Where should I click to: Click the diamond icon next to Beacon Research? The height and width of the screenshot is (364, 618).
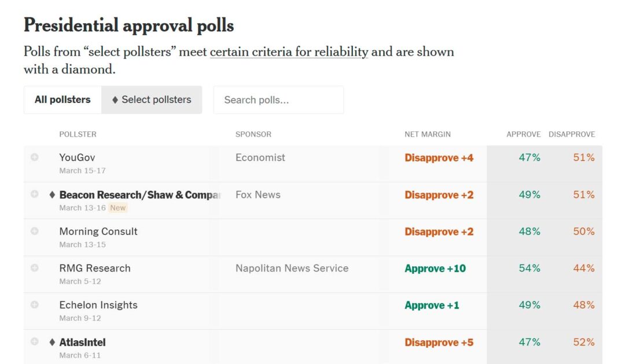pyautogui.click(x=52, y=195)
